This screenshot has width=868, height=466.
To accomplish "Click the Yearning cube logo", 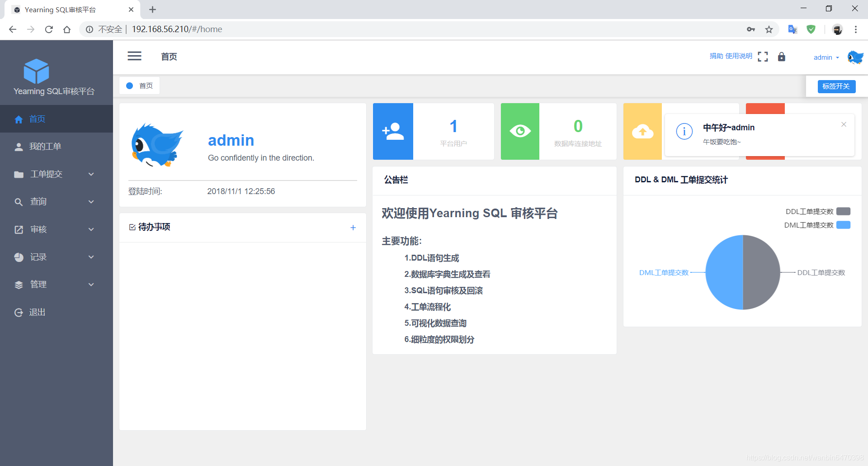I will (36, 71).
